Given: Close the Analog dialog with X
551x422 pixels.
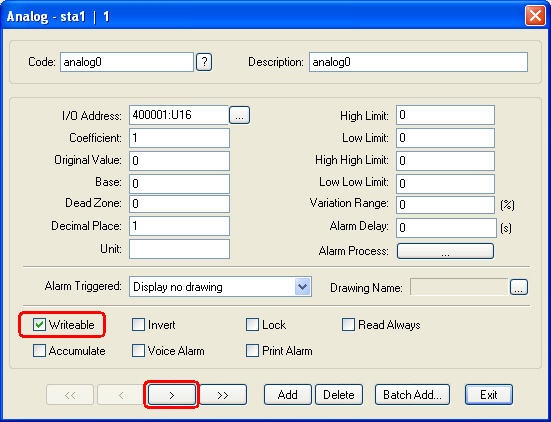Looking at the screenshot, I should click(x=535, y=16).
